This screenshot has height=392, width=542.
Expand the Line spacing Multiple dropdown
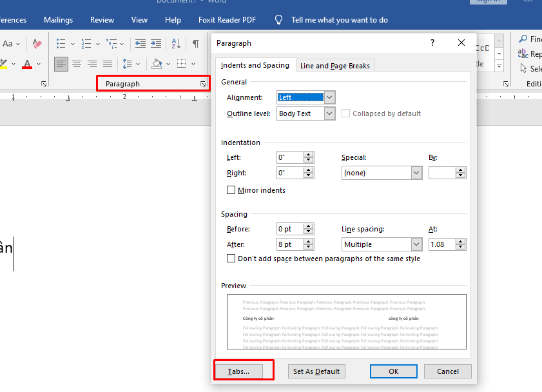pyautogui.click(x=416, y=244)
